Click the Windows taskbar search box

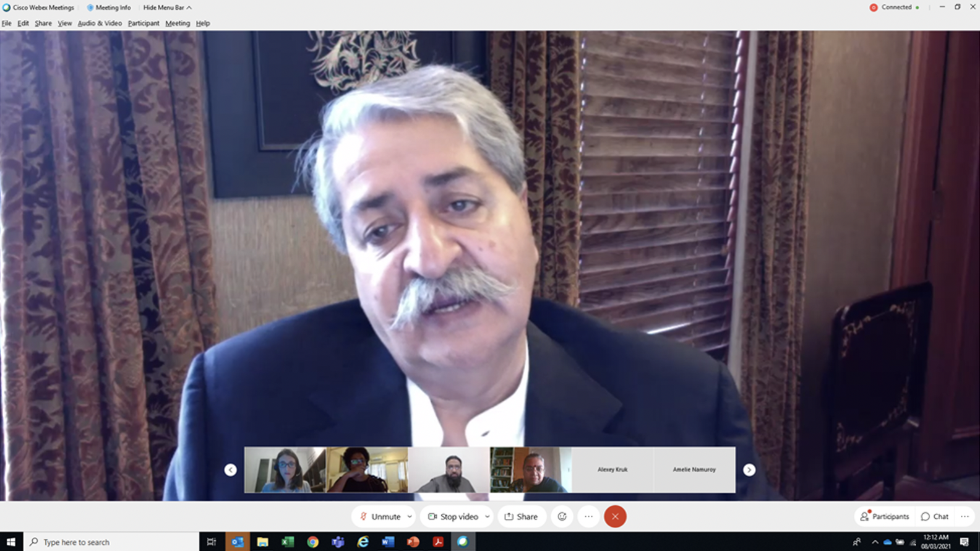111,542
